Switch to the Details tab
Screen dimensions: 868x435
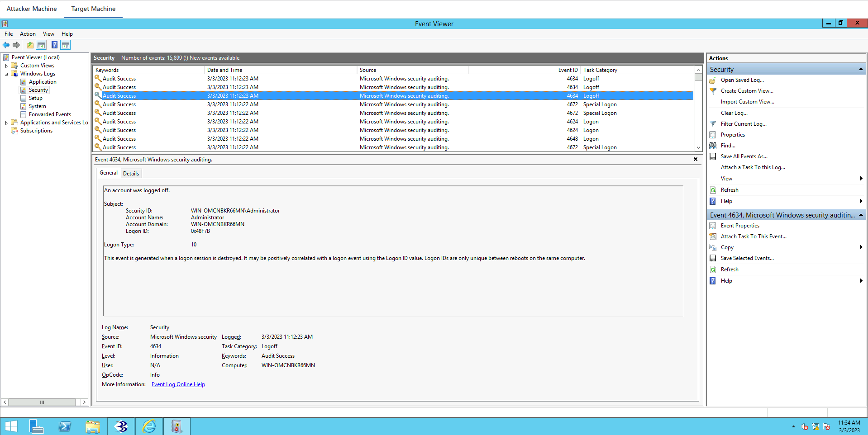coord(131,174)
